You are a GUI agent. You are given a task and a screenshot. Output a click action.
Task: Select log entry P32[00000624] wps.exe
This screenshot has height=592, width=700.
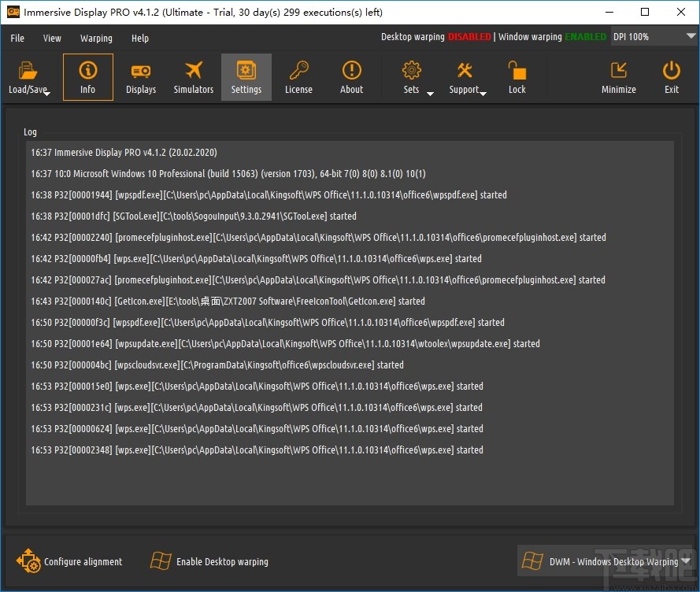click(257, 429)
